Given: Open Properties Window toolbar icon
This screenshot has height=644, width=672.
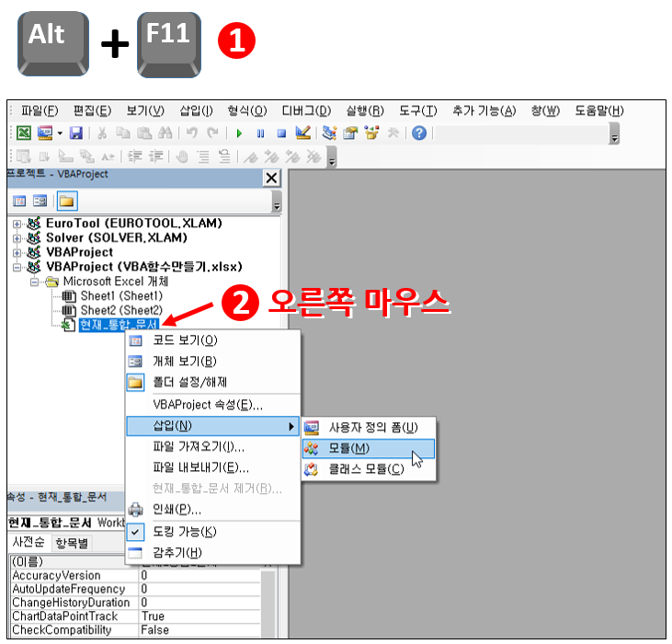Looking at the screenshot, I should point(350,133).
